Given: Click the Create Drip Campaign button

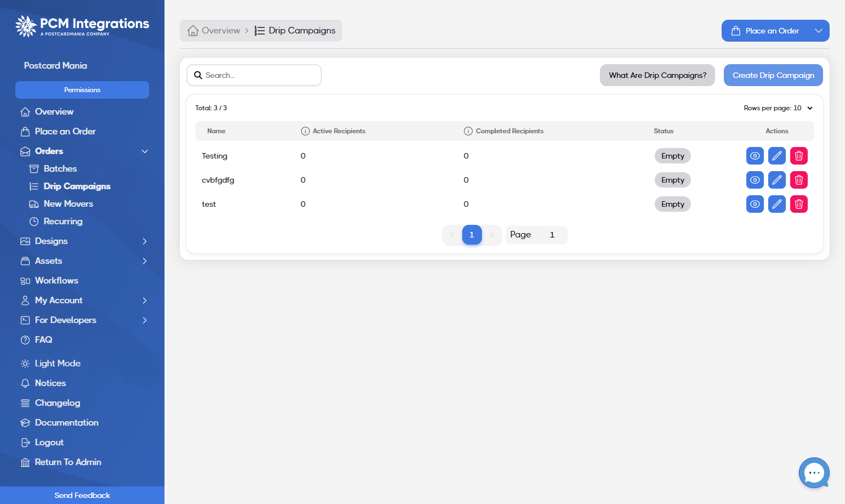Looking at the screenshot, I should tap(773, 75).
